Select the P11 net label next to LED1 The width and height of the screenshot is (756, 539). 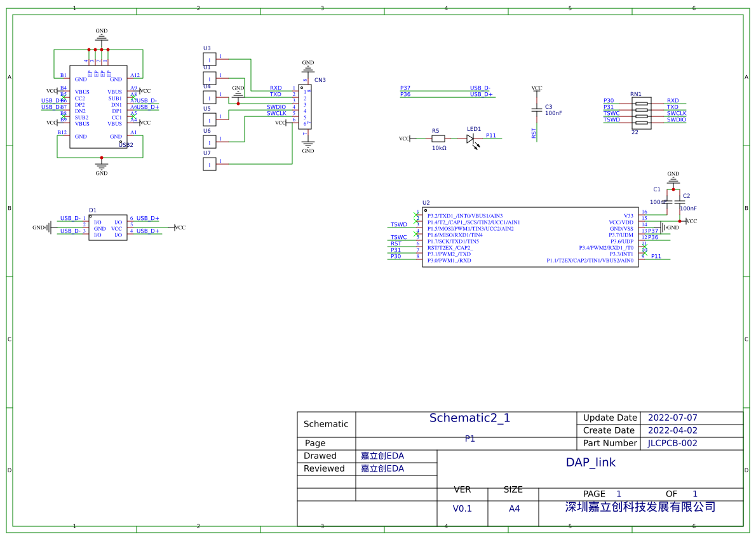coord(491,135)
